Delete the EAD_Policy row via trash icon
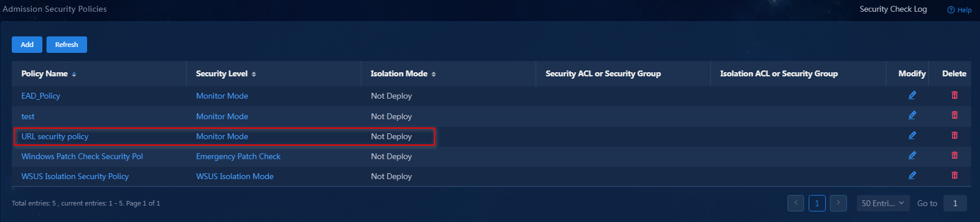 coord(954,95)
